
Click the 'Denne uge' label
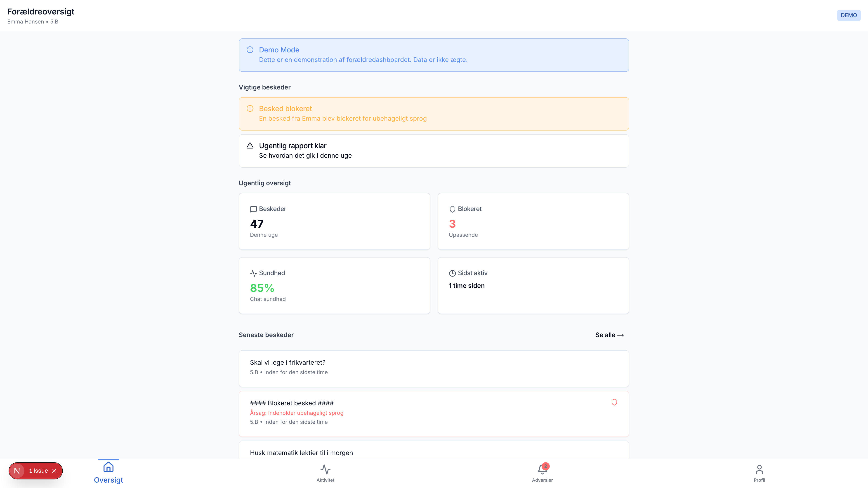click(264, 235)
